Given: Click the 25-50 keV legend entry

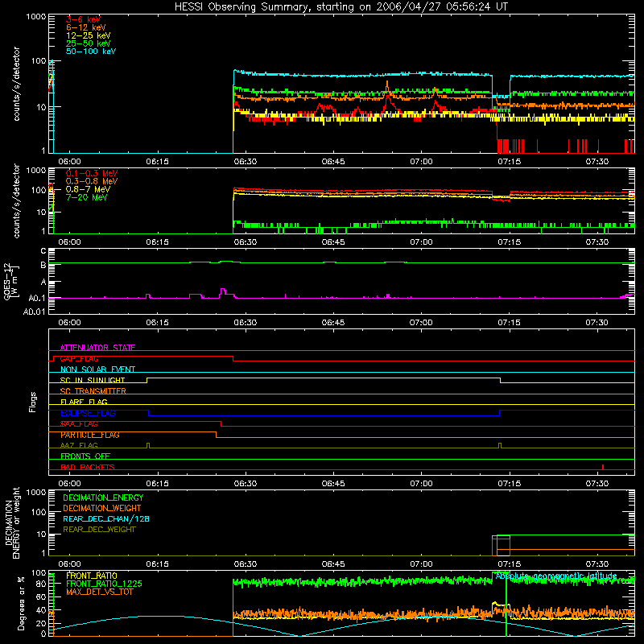Looking at the screenshot, I should point(89,43).
